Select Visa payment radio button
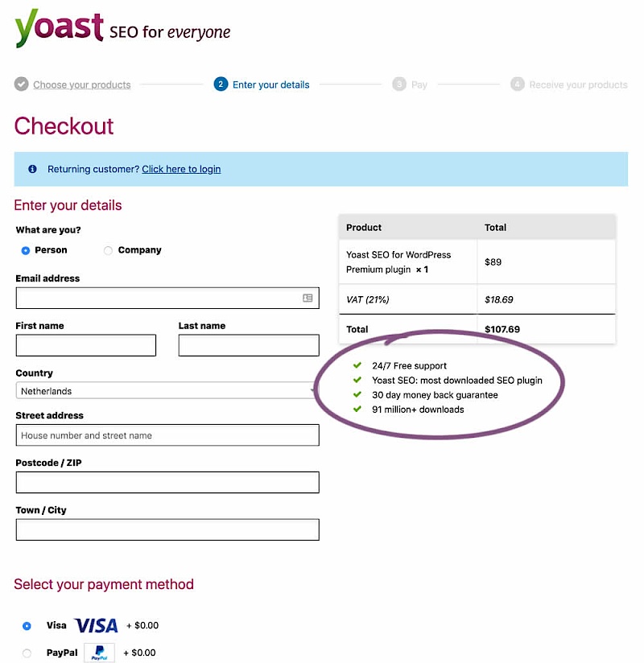The height and width of the screenshot is (663, 644). [x=27, y=625]
